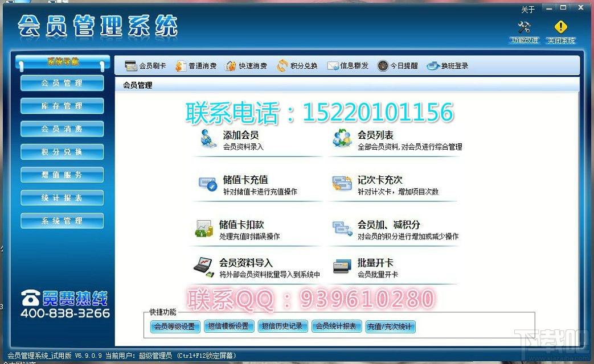Click the 记次卡充次 cards icon
Image resolution: width=594 pixels, height=364 pixels.
tap(342, 183)
